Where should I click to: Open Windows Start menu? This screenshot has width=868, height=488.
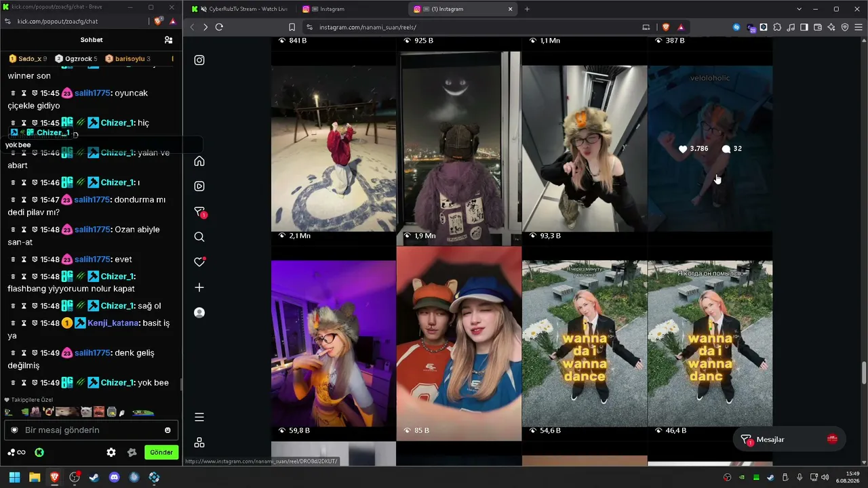14,477
